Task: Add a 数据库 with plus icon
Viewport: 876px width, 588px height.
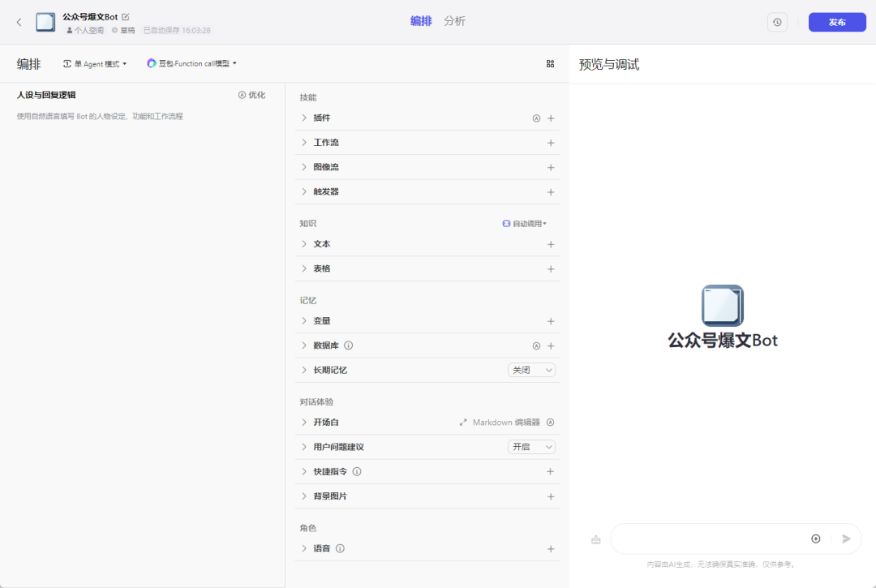Action: [551, 346]
